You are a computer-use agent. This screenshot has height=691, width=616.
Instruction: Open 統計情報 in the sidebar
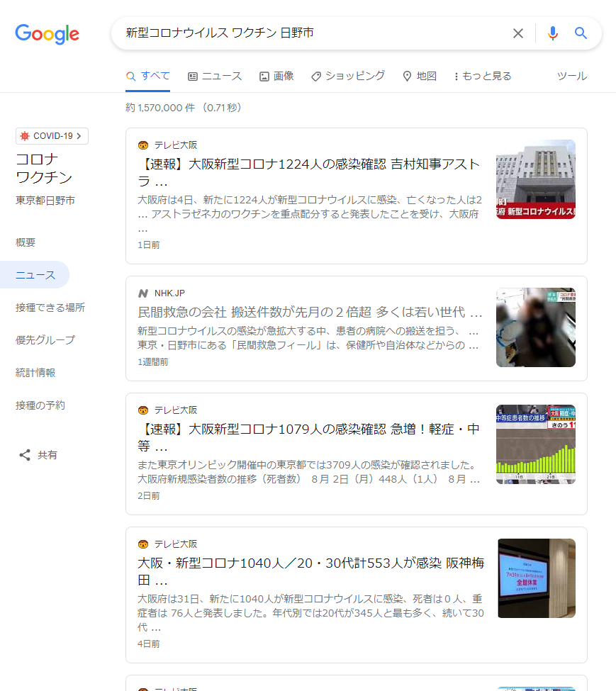pos(35,373)
